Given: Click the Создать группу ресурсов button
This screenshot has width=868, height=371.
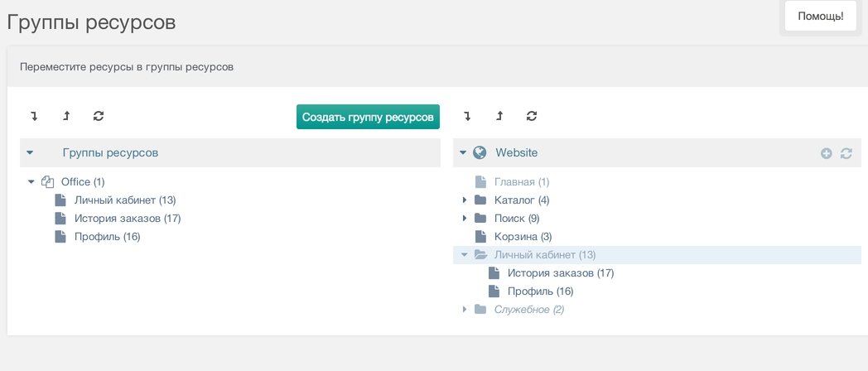Looking at the screenshot, I should click(368, 117).
